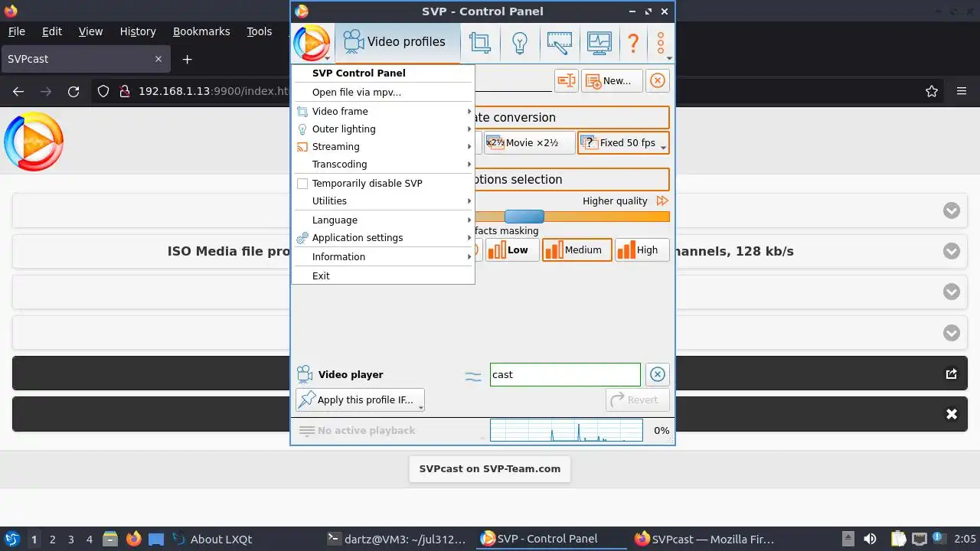Expand the fourth SVPcast panel chevron
Image resolution: width=980 pixels, height=551 pixels.
click(x=952, y=333)
